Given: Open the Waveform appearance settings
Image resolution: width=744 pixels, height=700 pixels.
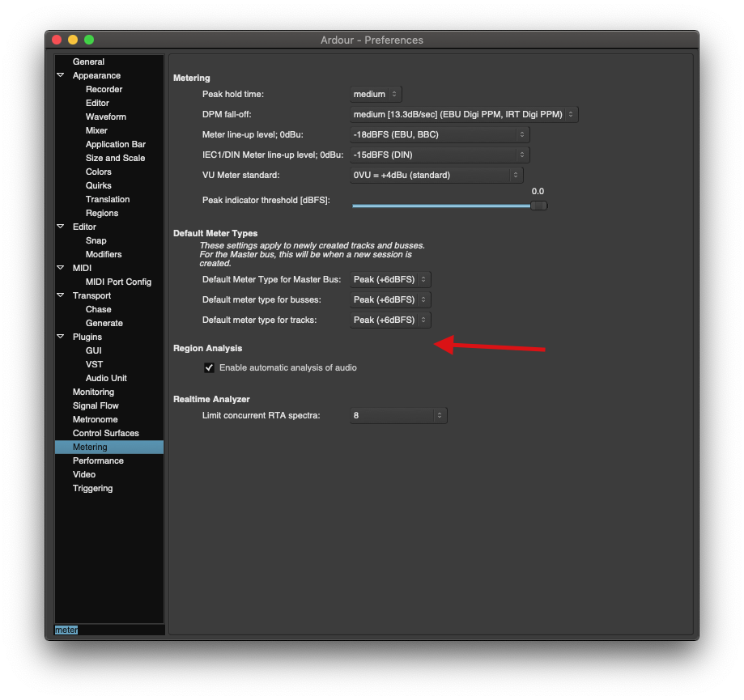Looking at the screenshot, I should click(x=106, y=117).
